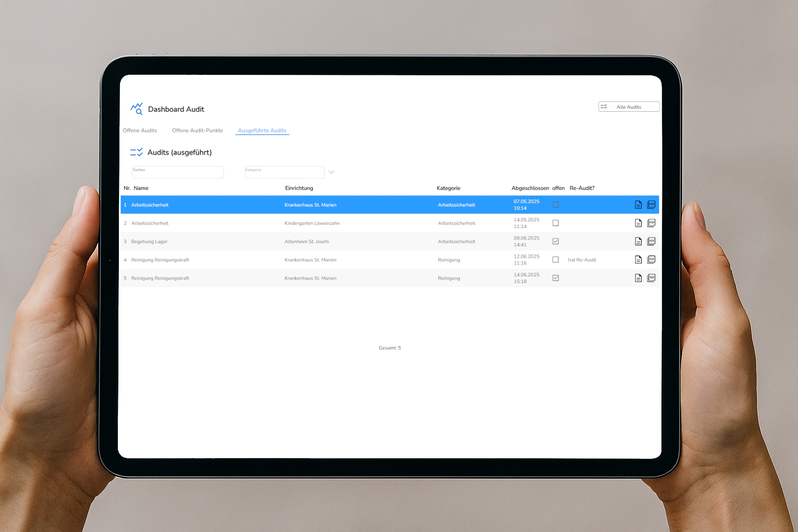This screenshot has width=798, height=532.
Task: Toggle offen checkbox for Kindergarten Löwenzahn audit
Action: (555, 223)
